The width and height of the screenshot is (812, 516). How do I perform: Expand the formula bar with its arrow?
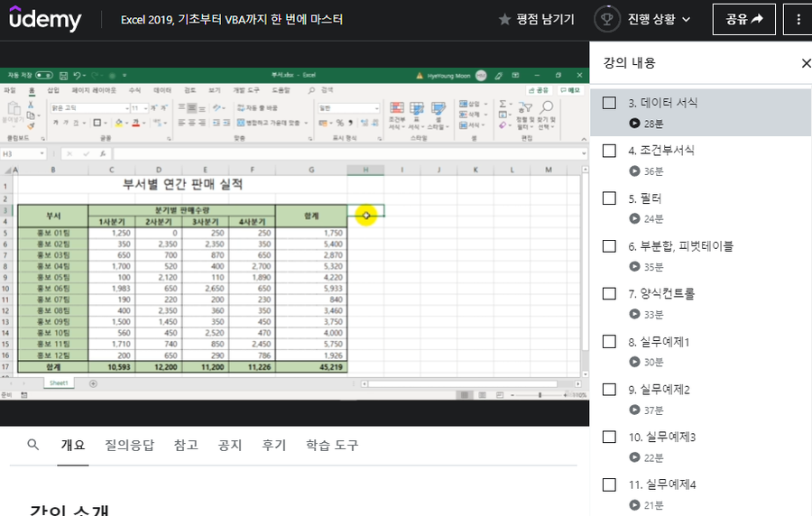[x=584, y=153]
